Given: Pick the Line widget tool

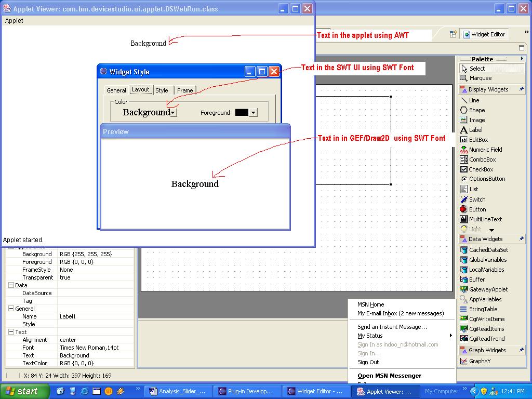Looking at the screenshot, I should coord(474,100).
